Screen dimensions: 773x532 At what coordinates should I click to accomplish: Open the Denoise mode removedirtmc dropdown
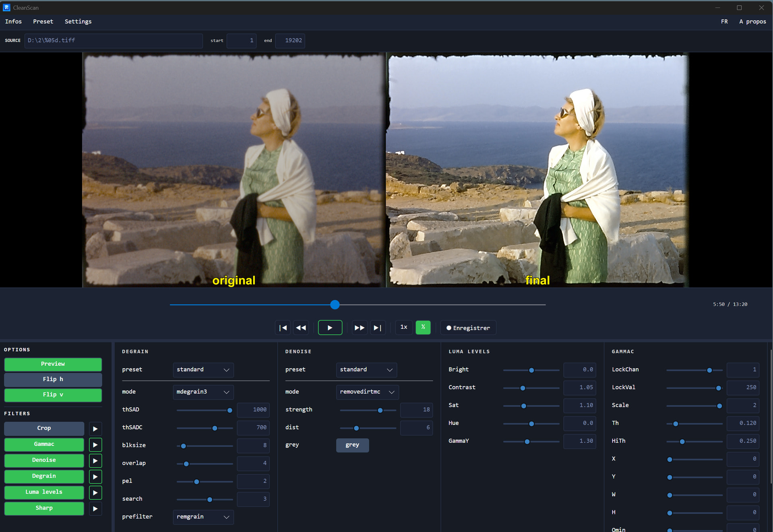pyautogui.click(x=367, y=392)
